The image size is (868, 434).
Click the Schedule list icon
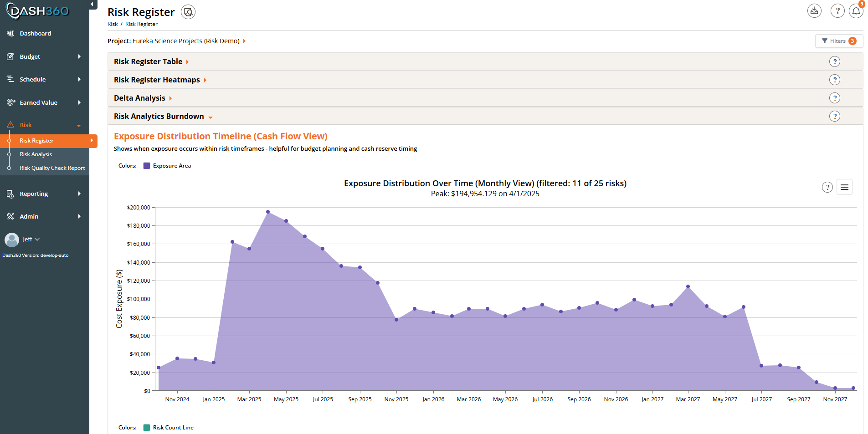pos(10,79)
